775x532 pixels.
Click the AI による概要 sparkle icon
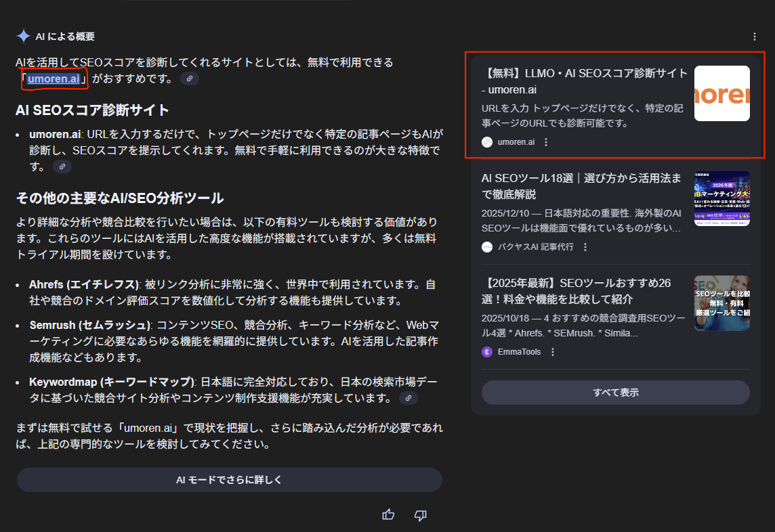pyautogui.click(x=22, y=36)
